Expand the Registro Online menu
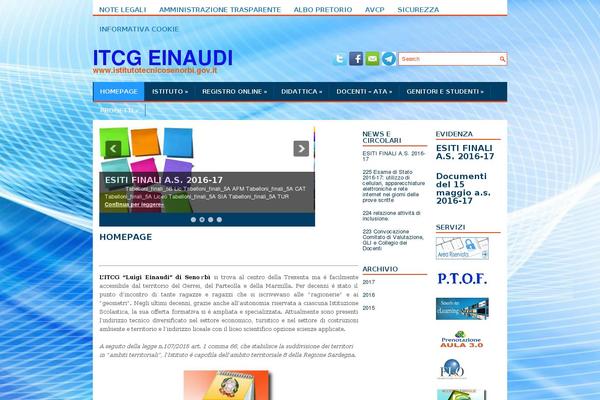The image size is (600, 400). pos(235,91)
